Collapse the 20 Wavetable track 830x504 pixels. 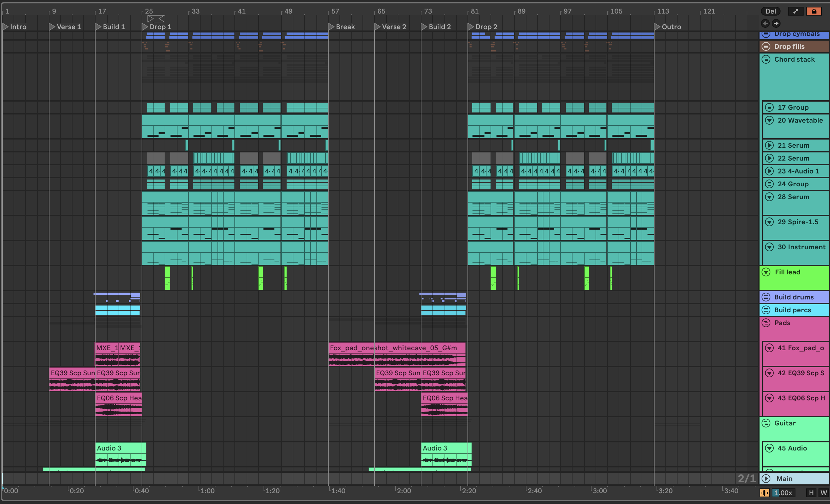pos(769,121)
